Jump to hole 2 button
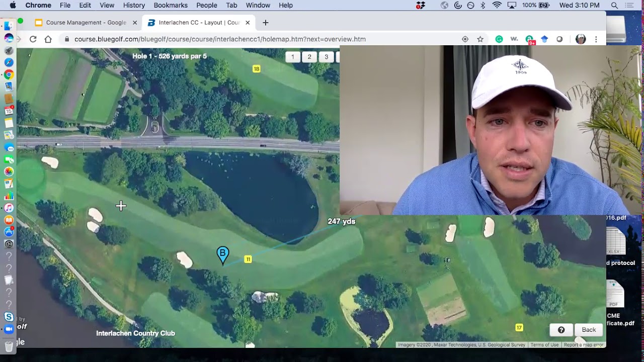 click(309, 57)
